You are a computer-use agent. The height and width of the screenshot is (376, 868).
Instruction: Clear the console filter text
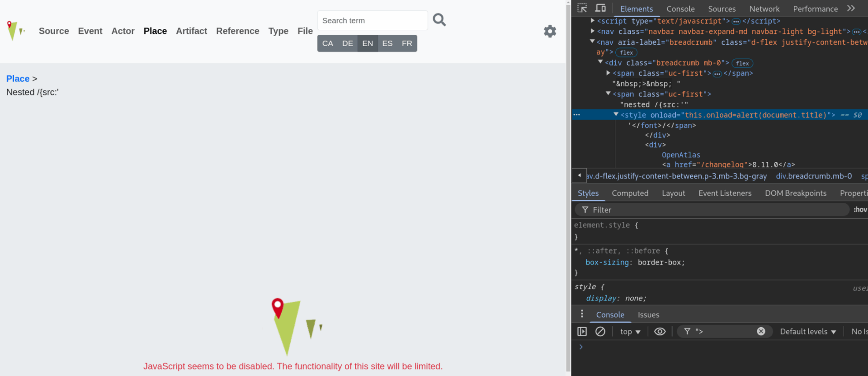tap(761, 331)
